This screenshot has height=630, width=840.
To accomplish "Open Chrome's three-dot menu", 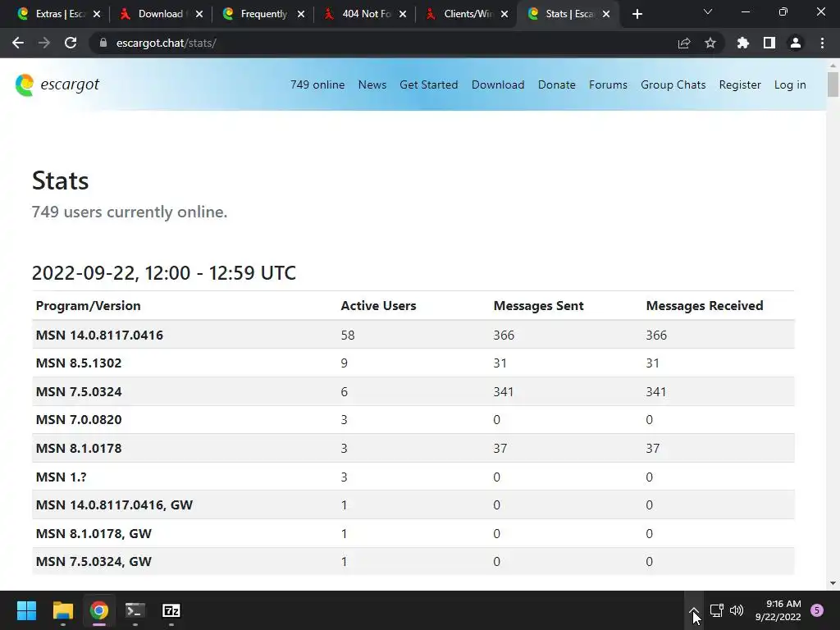I will coord(822,43).
